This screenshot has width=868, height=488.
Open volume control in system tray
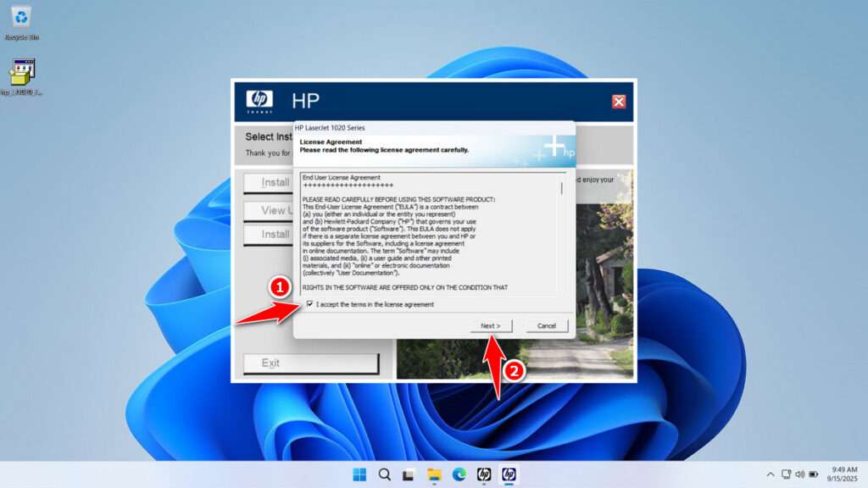coord(800,474)
